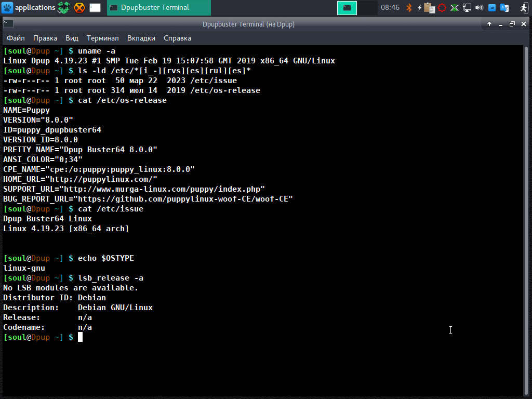The image size is (532, 399).
Task: Click '/etc/issue' in ls output listing
Action: (214, 81)
